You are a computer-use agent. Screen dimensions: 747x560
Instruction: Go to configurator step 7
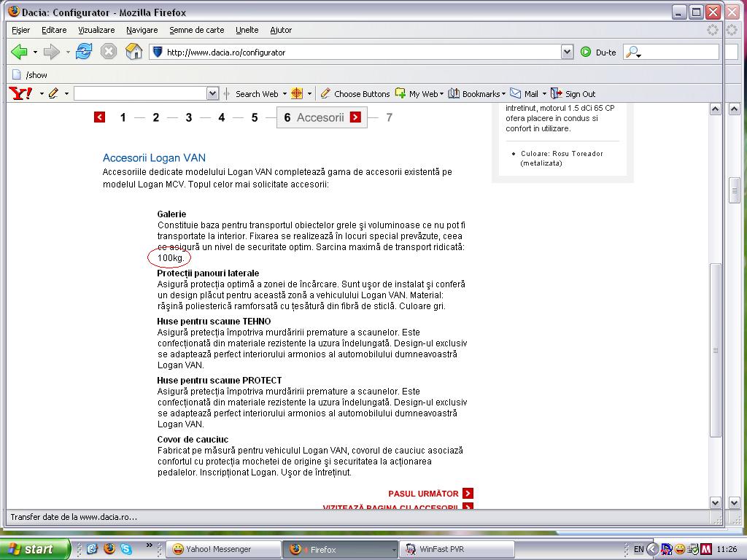point(390,117)
